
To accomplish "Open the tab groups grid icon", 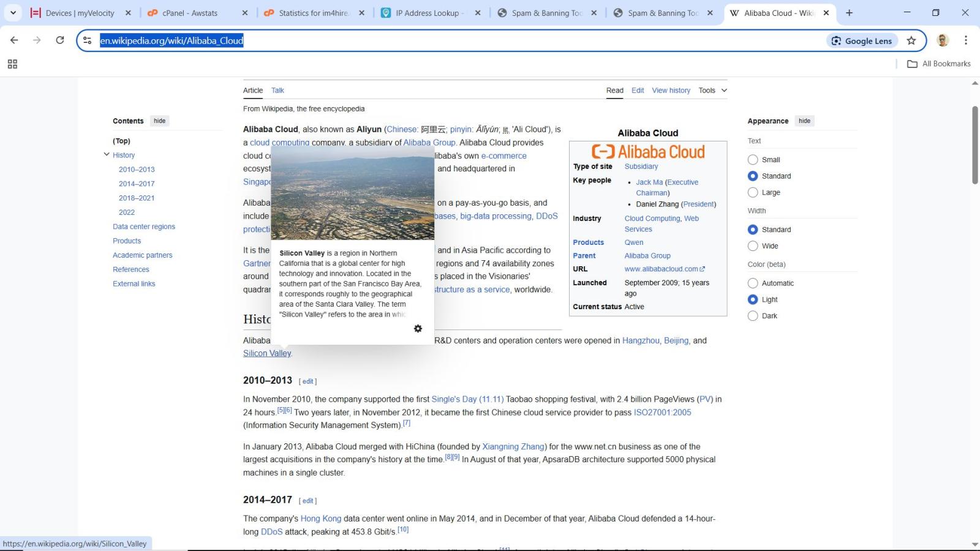I will click(12, 64).
